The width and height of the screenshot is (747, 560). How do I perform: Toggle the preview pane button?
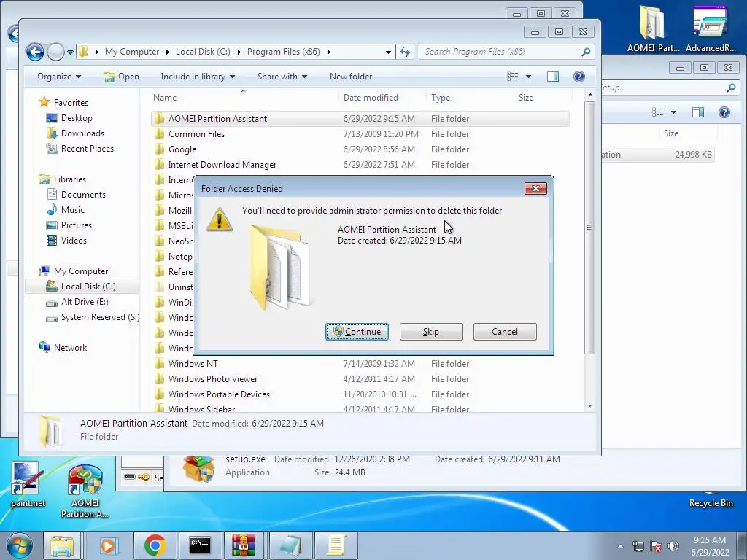tap(553, 77)
